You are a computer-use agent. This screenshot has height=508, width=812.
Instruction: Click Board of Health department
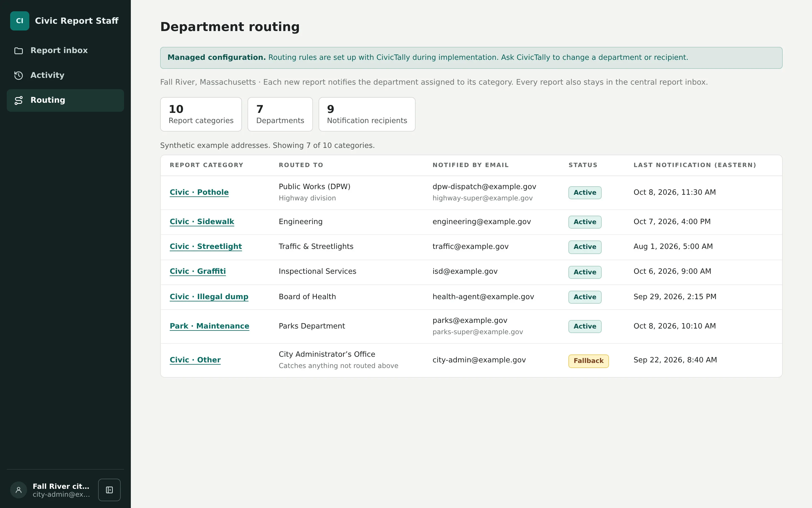[307, 297]
